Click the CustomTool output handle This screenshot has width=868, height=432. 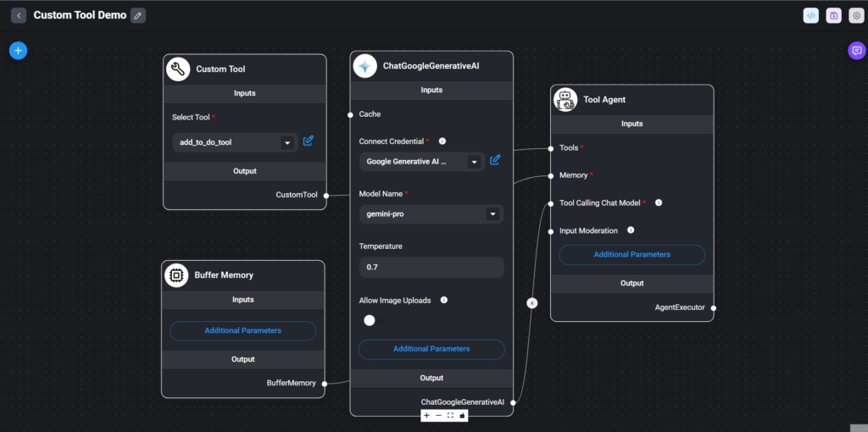click(326, 196)
